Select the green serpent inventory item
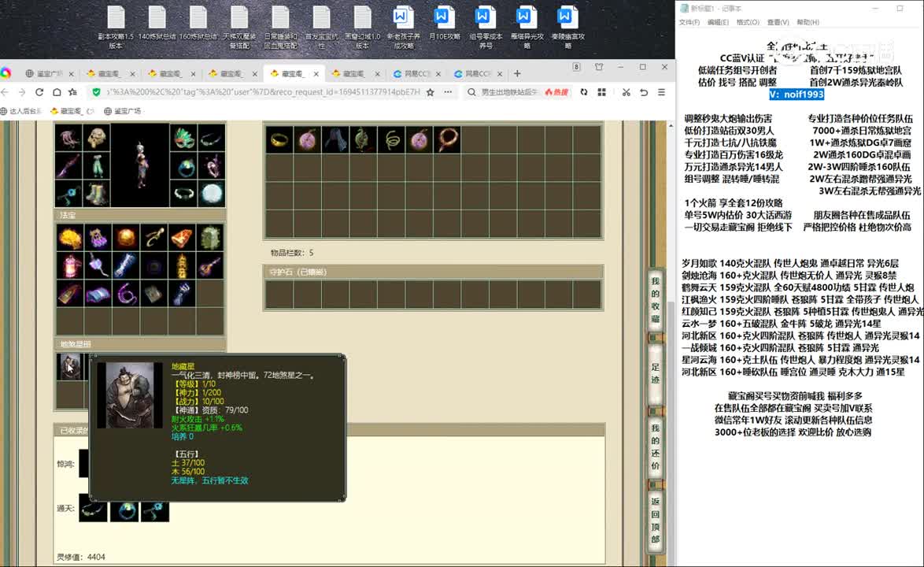Screen dimensions: 924x567 [363, 140]
